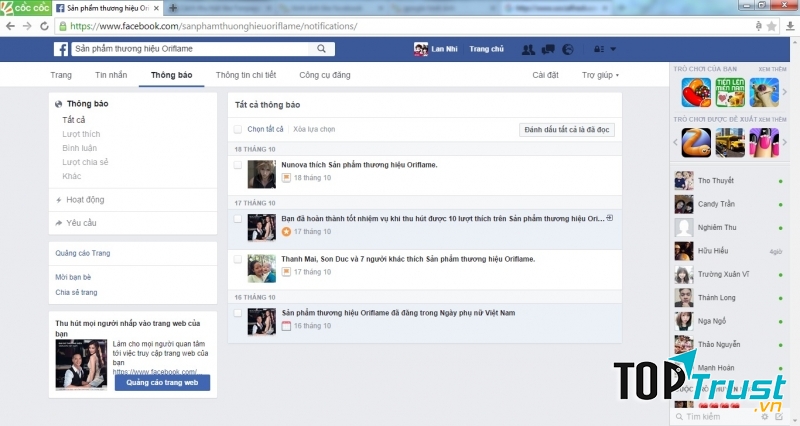This screenshot has width=800, height=426.
Task: Open school bus game icon
Action: point(730,142)
